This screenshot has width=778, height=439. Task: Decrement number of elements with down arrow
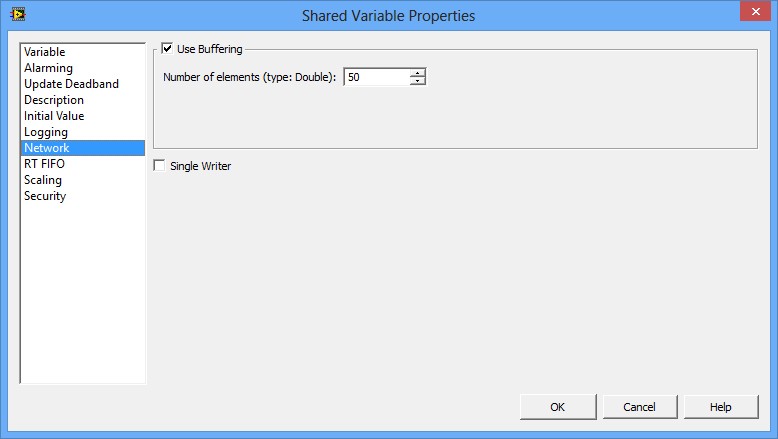(x=417, y=81)
